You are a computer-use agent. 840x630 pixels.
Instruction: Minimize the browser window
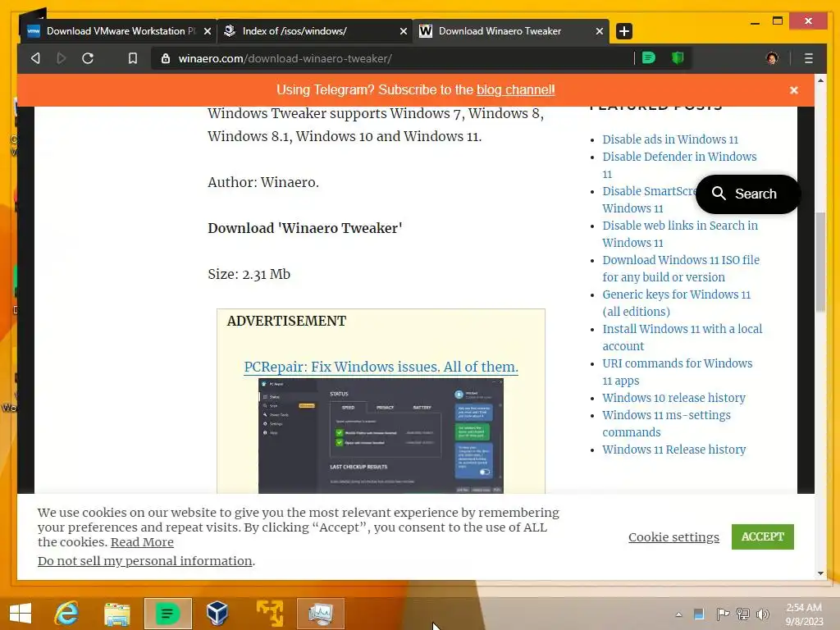[x=755, y=22]
